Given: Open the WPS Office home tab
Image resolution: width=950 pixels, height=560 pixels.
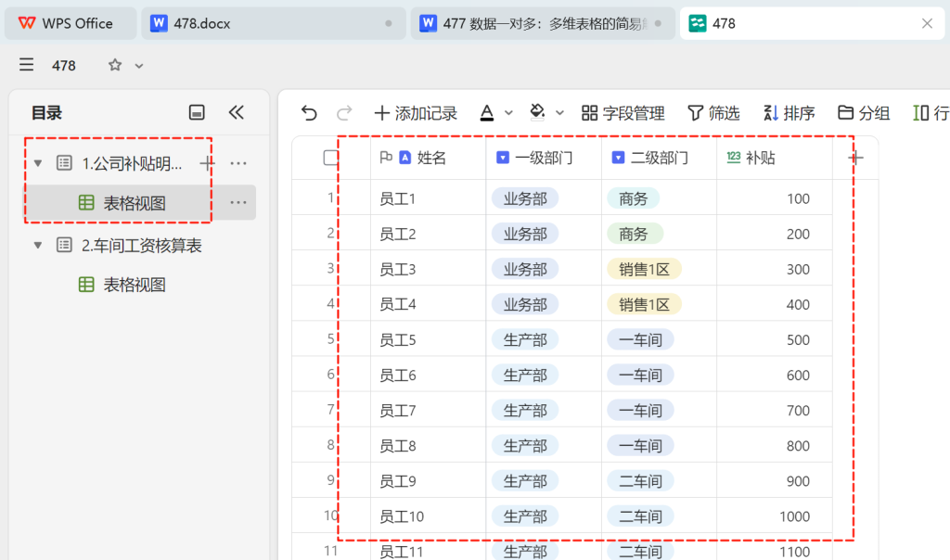Looking at the screenshot, I should coord(71,23).
